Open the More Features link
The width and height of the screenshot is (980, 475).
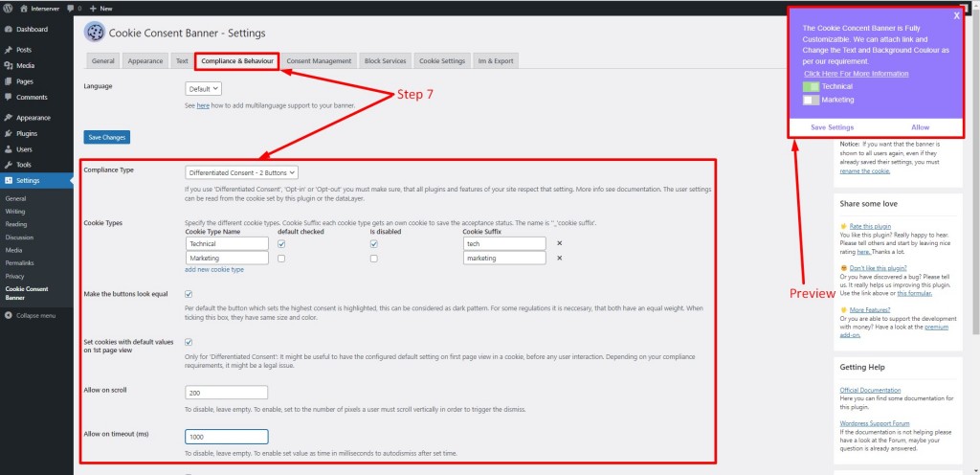pos(869,310)
